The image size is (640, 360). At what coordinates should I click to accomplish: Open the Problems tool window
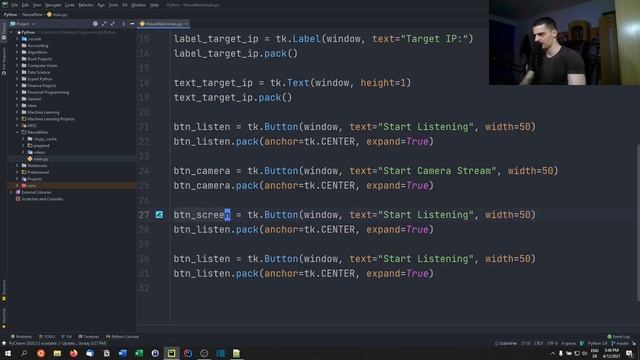coord(21,337)
